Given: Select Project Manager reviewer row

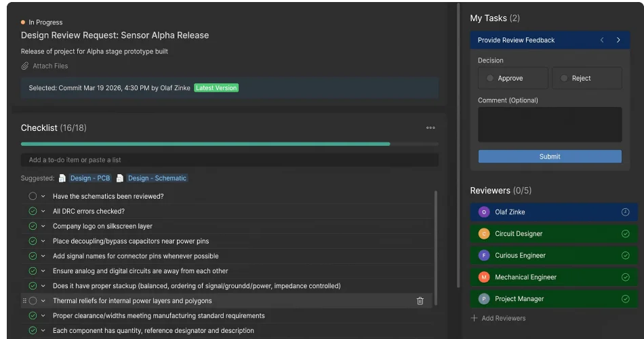Looking at the screenshot, I should [554, 299].
